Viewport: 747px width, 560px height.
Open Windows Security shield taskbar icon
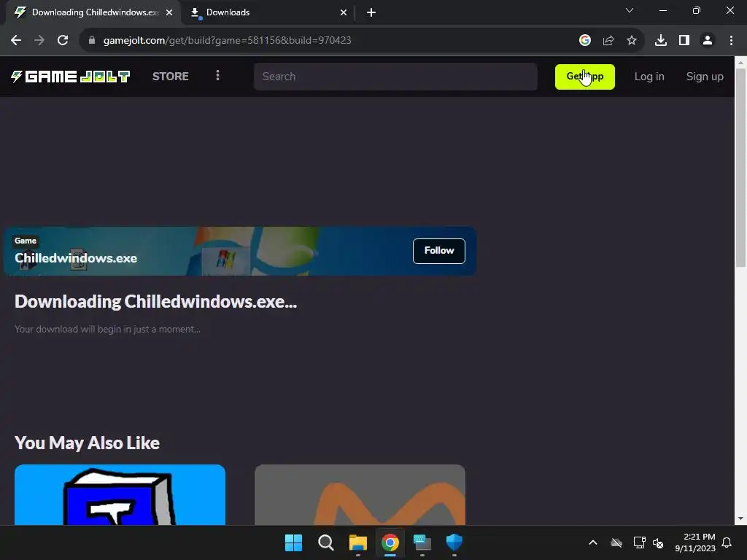click(x=454, y=542)
